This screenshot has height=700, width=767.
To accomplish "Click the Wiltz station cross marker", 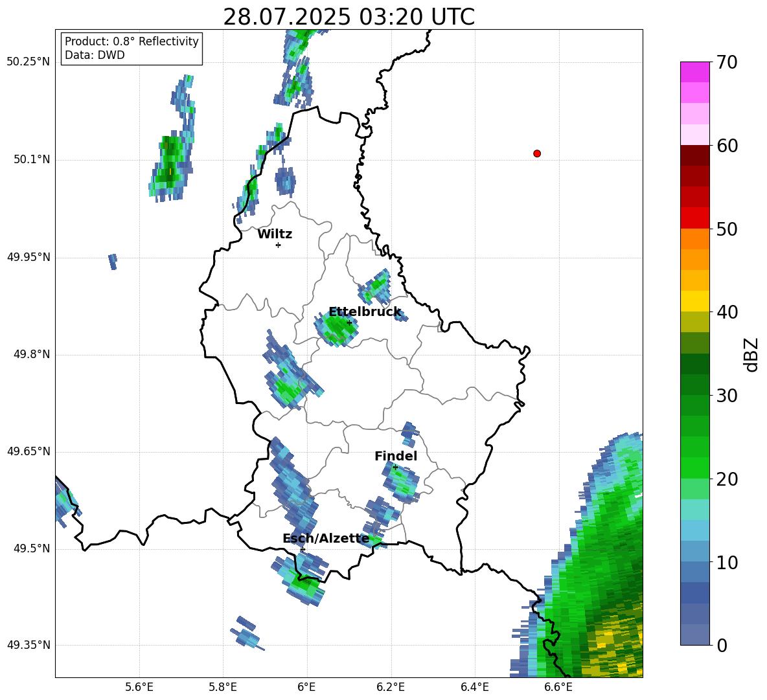I will (278, 245).
